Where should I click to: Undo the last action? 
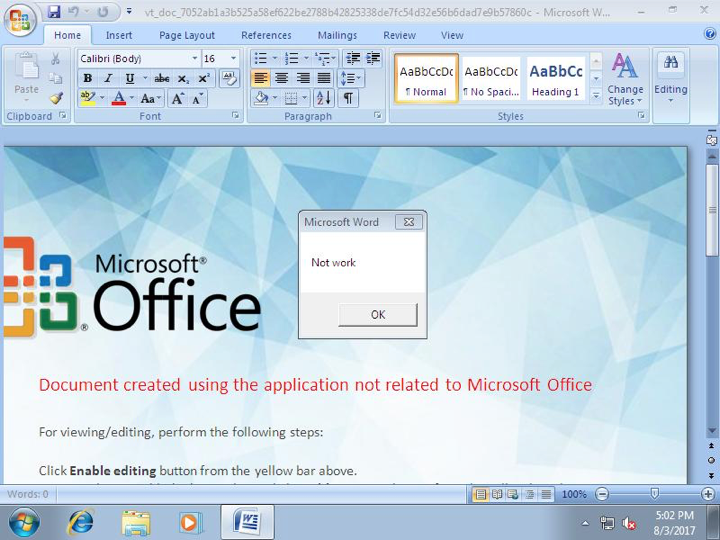click(x=73, y=11)
